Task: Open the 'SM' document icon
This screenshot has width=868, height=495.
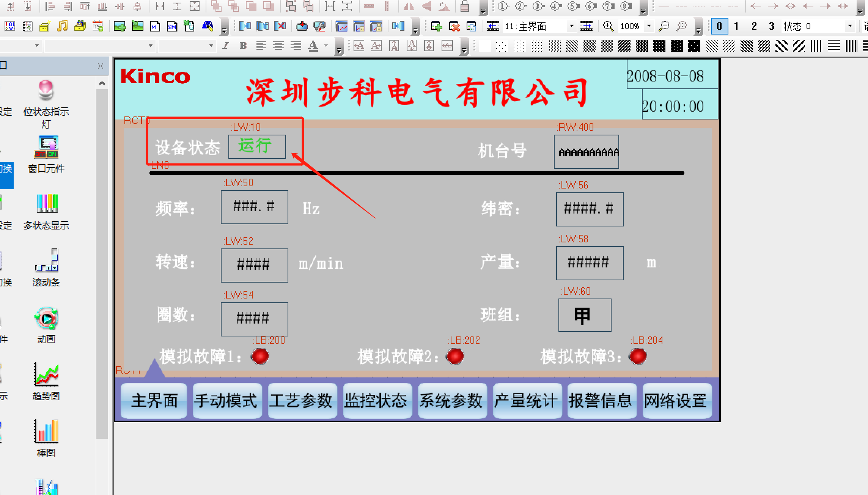Action: click(x=172, y=26)
